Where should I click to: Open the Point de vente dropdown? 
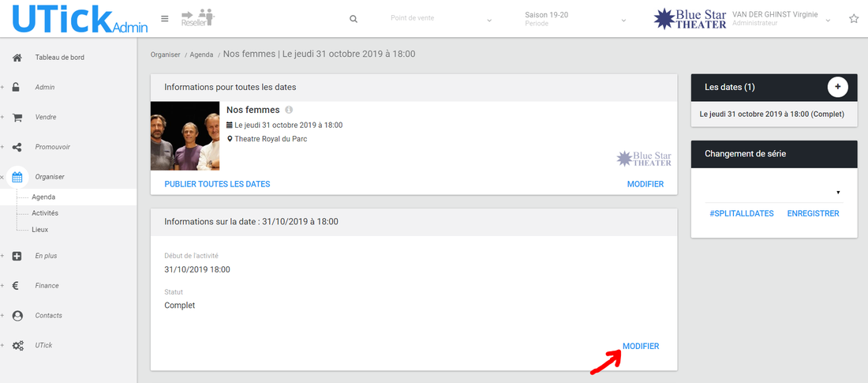tap(441, 19)
